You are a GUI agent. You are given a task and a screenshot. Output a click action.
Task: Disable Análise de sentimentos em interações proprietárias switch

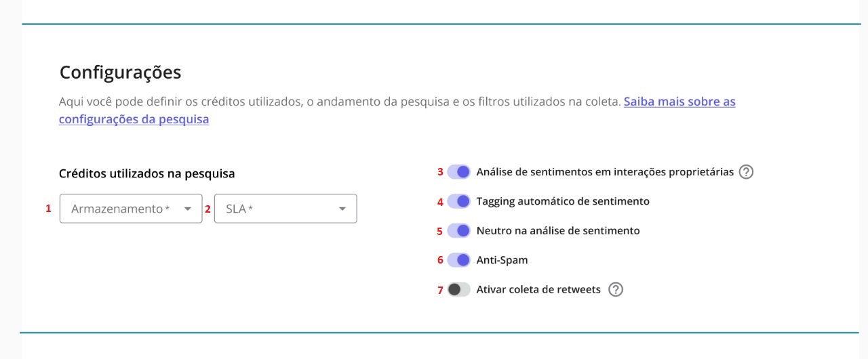pos(459,172)
